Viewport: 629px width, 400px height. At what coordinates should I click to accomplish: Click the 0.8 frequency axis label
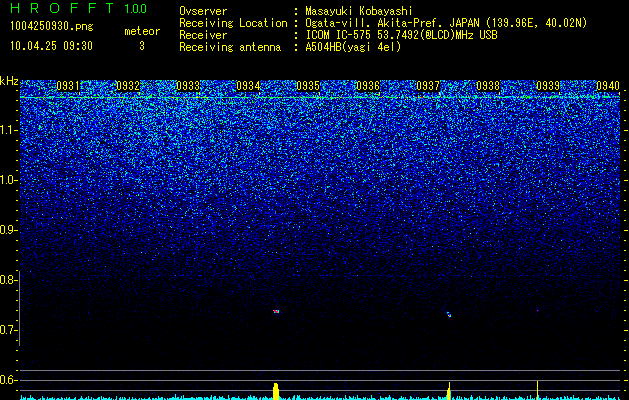tap(8, 280)
